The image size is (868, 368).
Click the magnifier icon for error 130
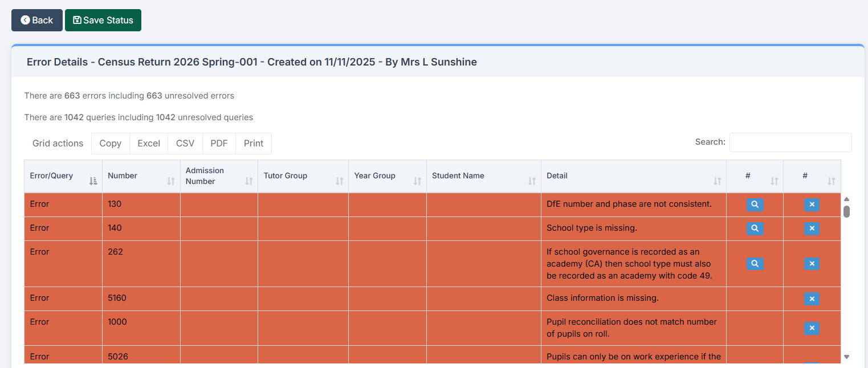point(755,205)
